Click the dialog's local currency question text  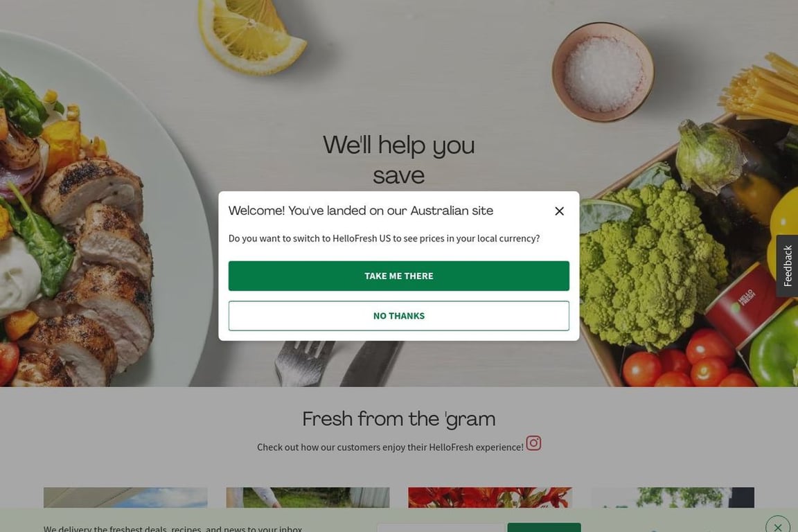click(384, 238)
